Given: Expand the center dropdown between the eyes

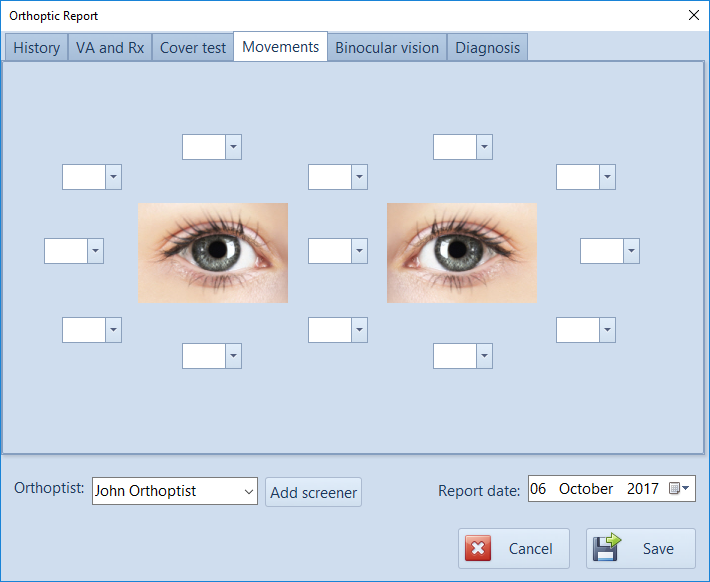Looking at the screenshot, I should (x=359, y=251).
